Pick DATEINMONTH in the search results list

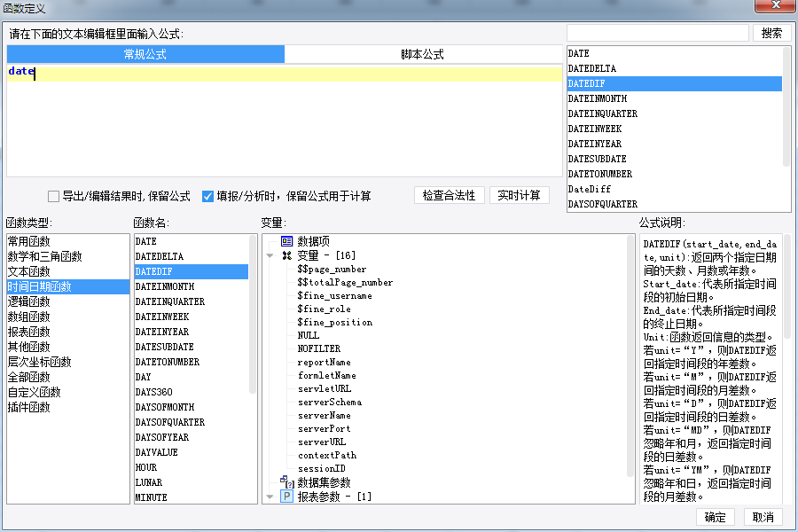click(x=675, y=98)
